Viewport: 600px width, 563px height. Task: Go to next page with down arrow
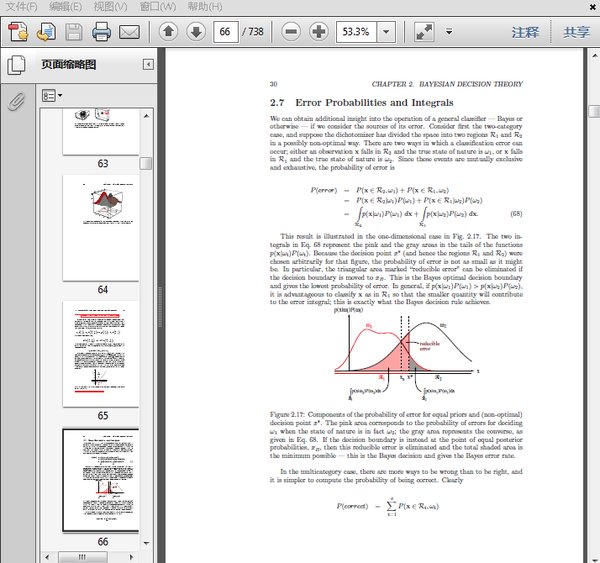point(196,32)
